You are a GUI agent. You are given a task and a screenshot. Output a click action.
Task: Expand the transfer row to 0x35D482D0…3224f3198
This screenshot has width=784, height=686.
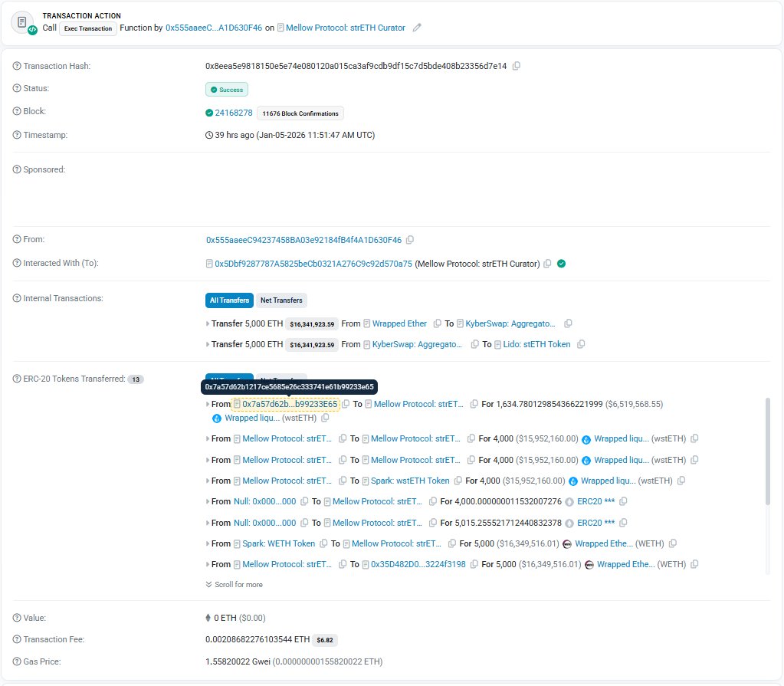pyautogui.click(x=208, y=564)
